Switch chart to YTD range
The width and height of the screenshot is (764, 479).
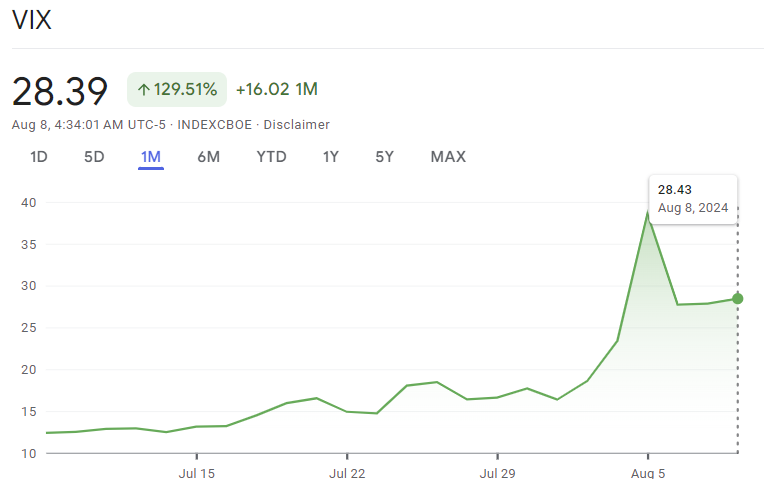click(x=271, y=157)
